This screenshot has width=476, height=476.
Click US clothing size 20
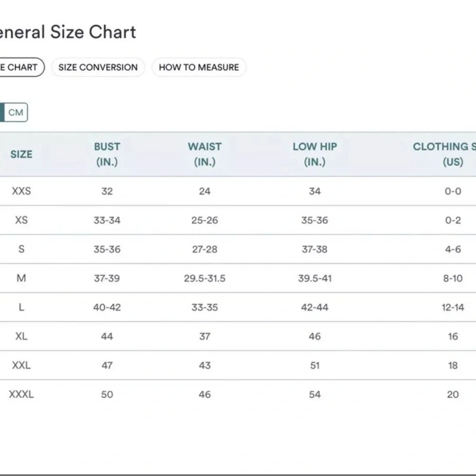pos(453,394)
